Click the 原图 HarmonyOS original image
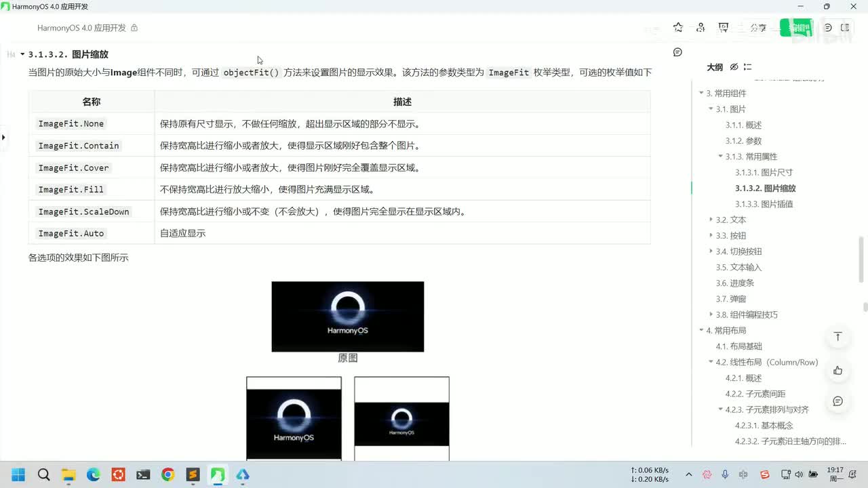 (x=347, y=317)
